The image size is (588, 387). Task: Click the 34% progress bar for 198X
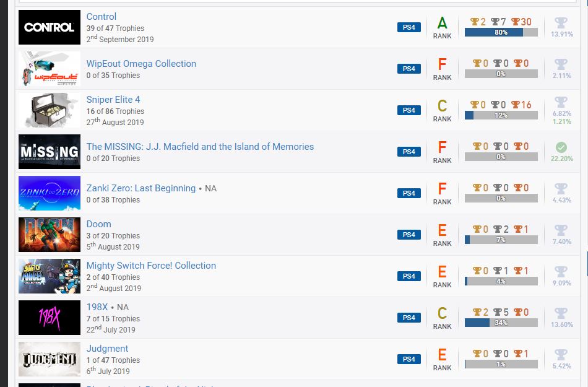(x=501, y=323)
